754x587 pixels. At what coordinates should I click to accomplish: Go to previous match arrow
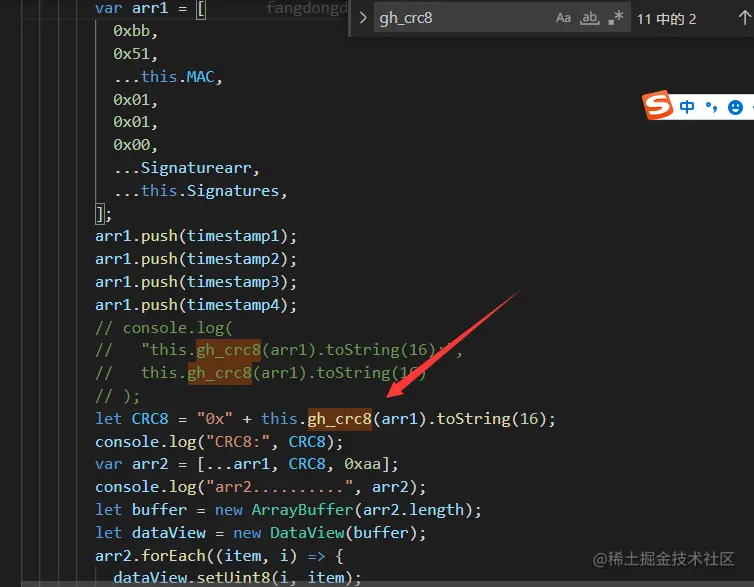click(x=744, y=18)
